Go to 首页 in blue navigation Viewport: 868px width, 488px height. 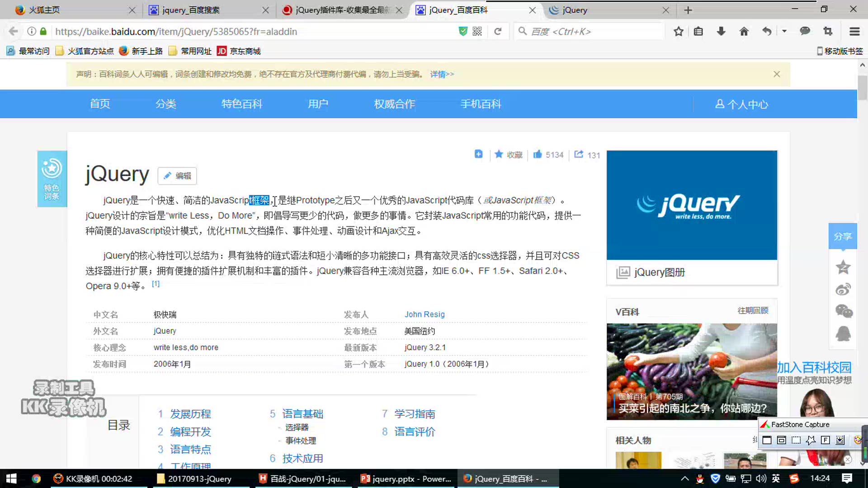(100, 104)
